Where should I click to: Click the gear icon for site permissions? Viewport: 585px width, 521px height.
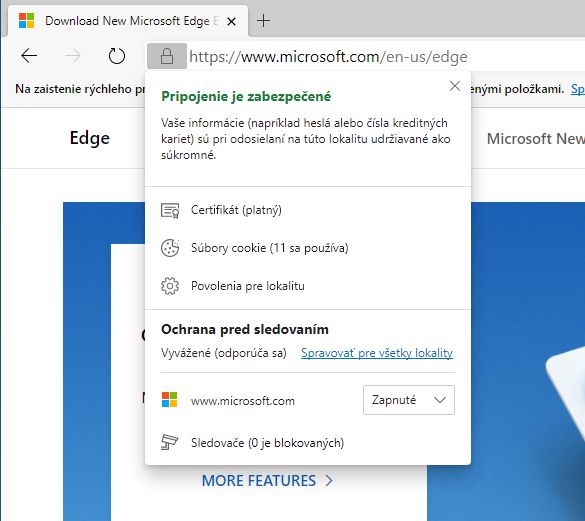(170, 286)
